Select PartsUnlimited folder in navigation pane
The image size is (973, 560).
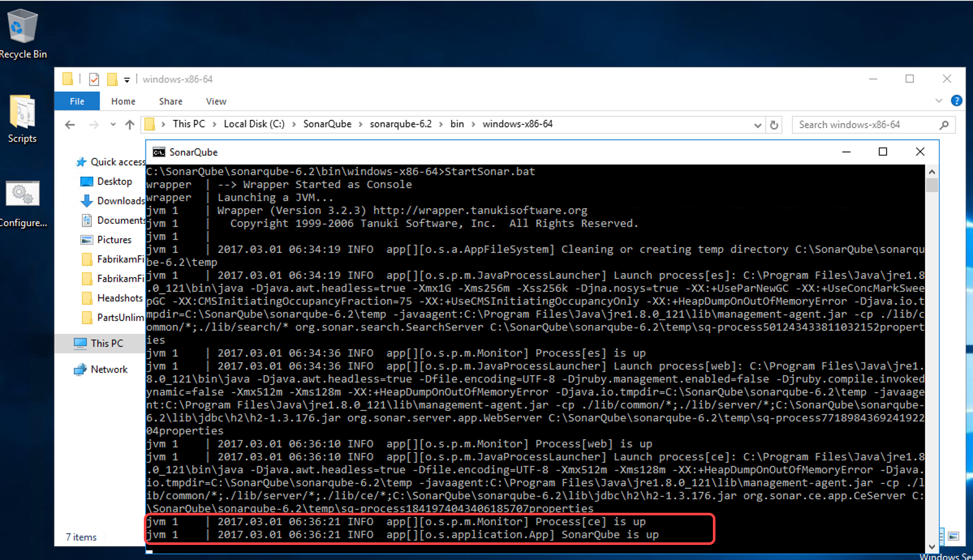pyautogui.click(x=113, y=317)
